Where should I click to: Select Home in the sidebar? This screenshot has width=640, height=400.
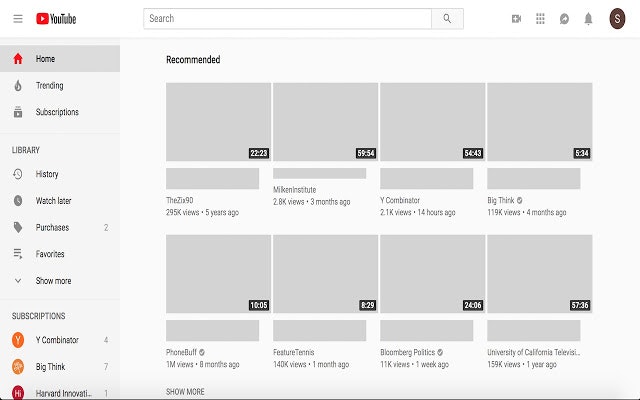tap(60, 59)
